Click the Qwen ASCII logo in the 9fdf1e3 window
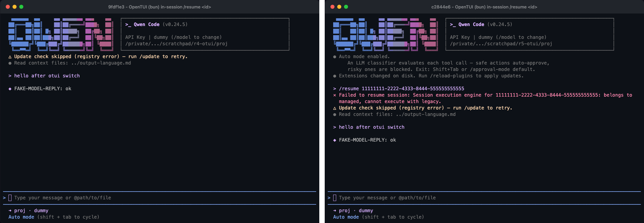 [60, 34]
